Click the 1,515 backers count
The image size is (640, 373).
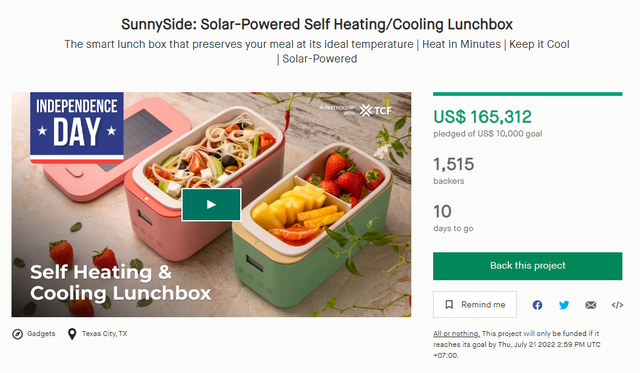point(453,164)
